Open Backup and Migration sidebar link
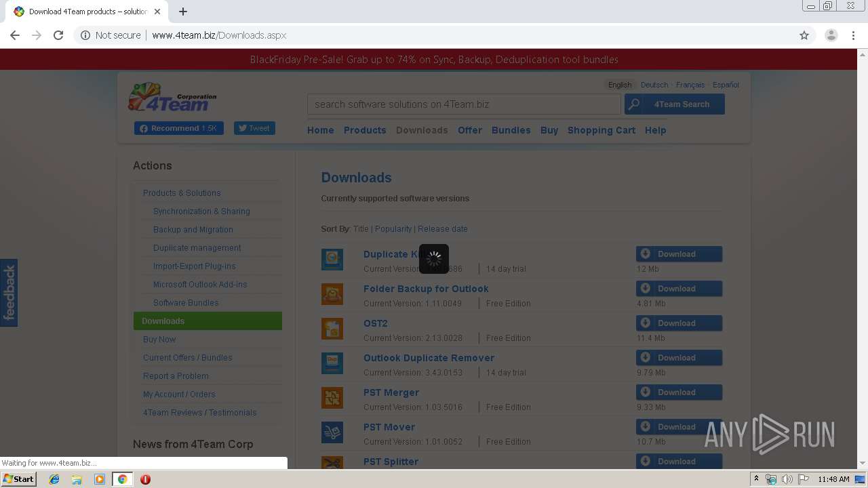The height and width of the screenshot is (488, 868). pyautogui.click(x=193, y=230)
